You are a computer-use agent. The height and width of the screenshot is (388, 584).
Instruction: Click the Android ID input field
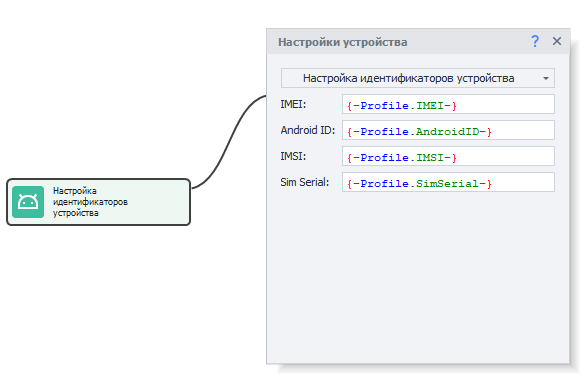(448, 130)
